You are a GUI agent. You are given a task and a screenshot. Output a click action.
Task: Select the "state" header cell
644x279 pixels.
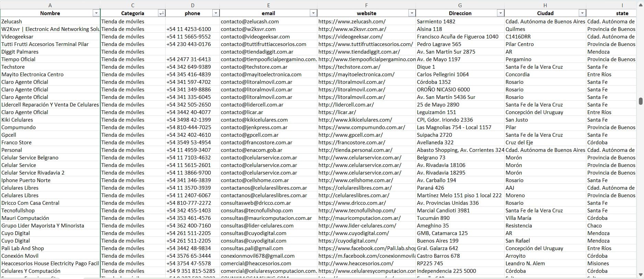[611, 13]
